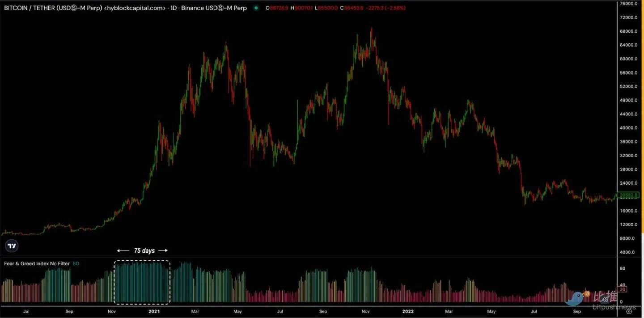
Task: Open chart settings via the hexagon gear icon
Action: coord(628,312)
